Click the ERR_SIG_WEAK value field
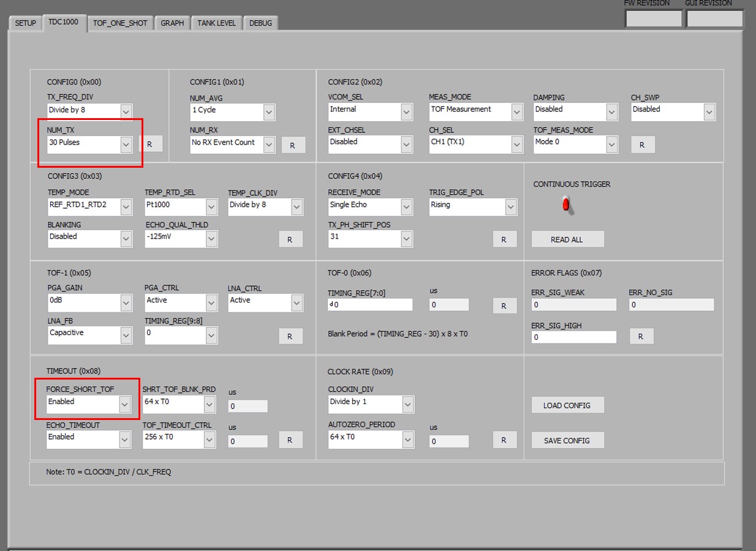The image size is (756, 551). point(573,304)
